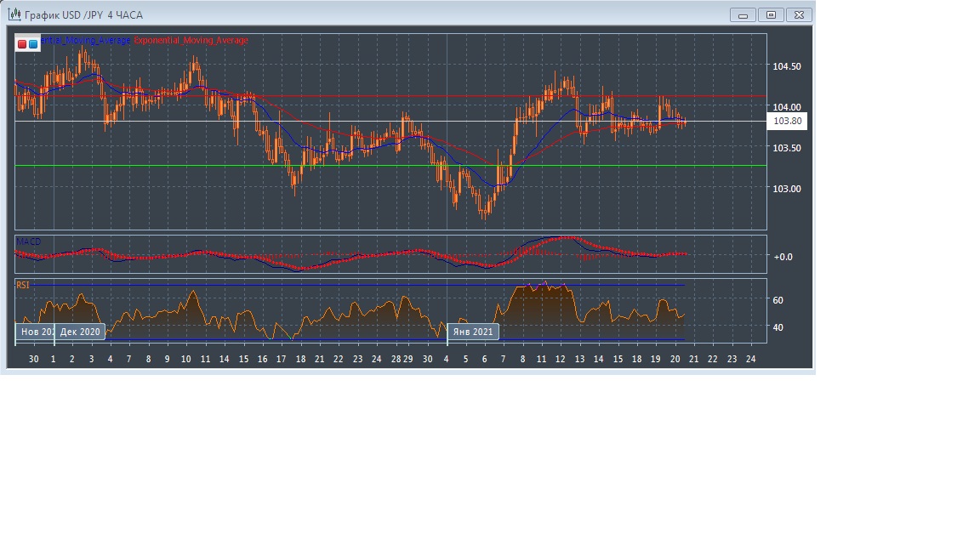Screen dimensions: 980x551
Task: Minimize the USD/JPY chart window
Action: (x=744, y=14)
